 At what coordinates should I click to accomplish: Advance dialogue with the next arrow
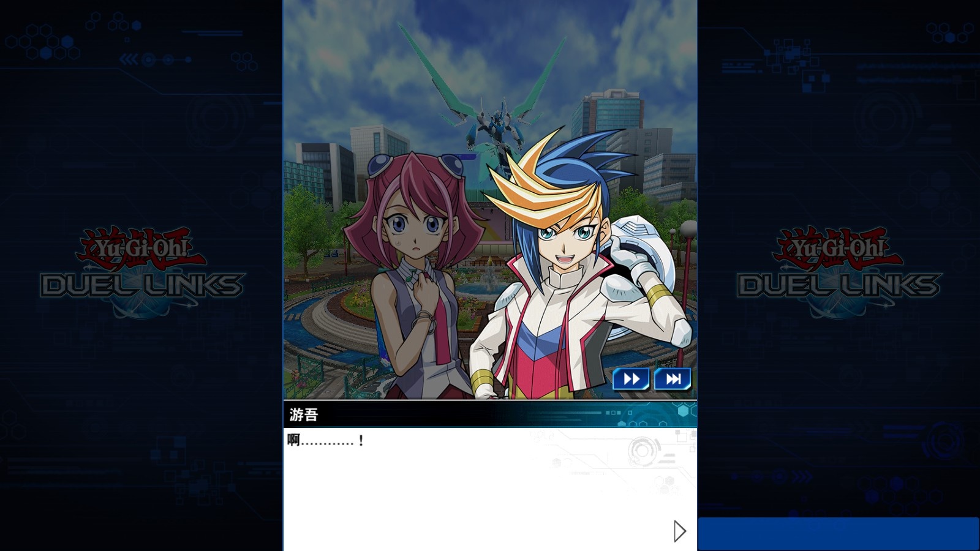tap(679, 531)
